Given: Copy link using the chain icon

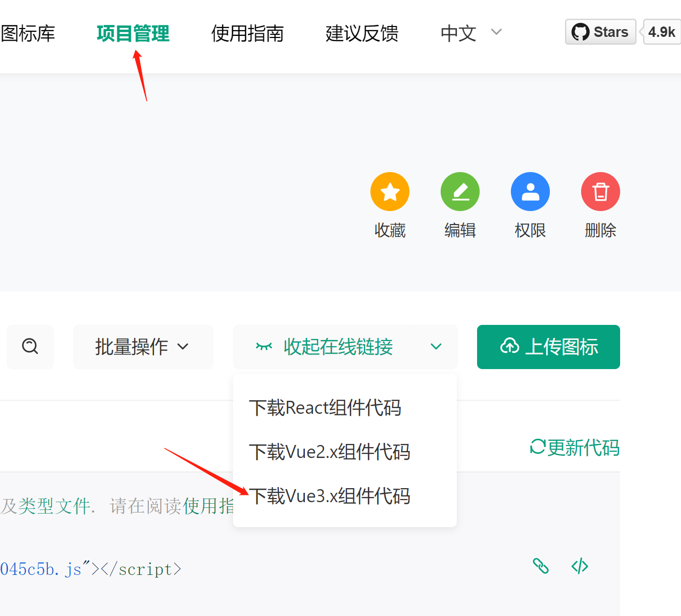Looking at the screenshot, I should point(541,566).
